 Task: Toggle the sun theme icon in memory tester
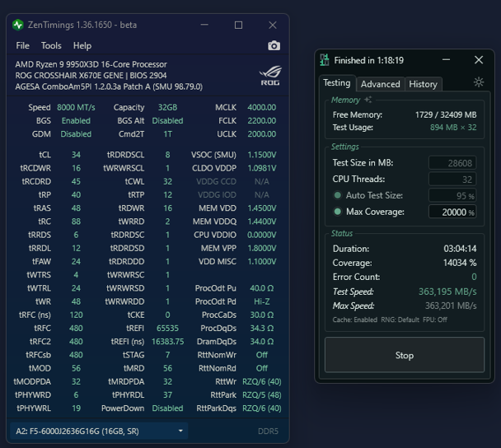(479, 82)
